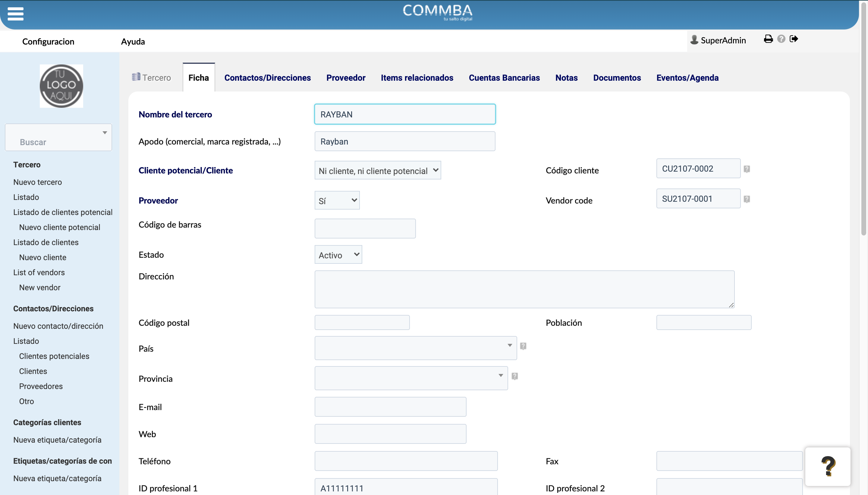This screenshot has width=868, height=495.
Task: Click the help icon next to País
Action: coord(523,346)
